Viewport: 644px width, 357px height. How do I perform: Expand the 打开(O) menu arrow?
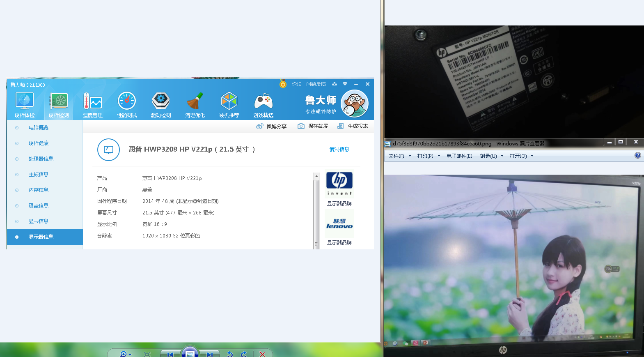click(532, 156)
